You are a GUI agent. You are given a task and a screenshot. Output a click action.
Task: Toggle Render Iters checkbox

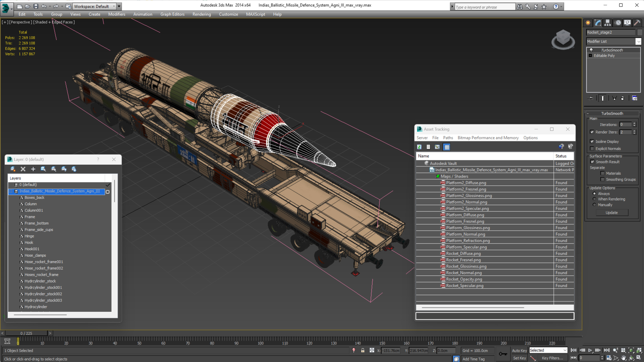pos(592,132)
